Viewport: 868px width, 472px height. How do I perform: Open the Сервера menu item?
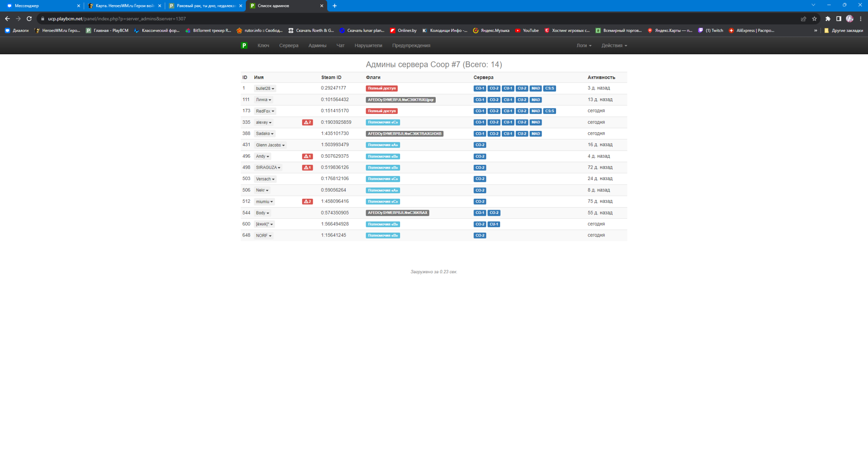(289, 45)
